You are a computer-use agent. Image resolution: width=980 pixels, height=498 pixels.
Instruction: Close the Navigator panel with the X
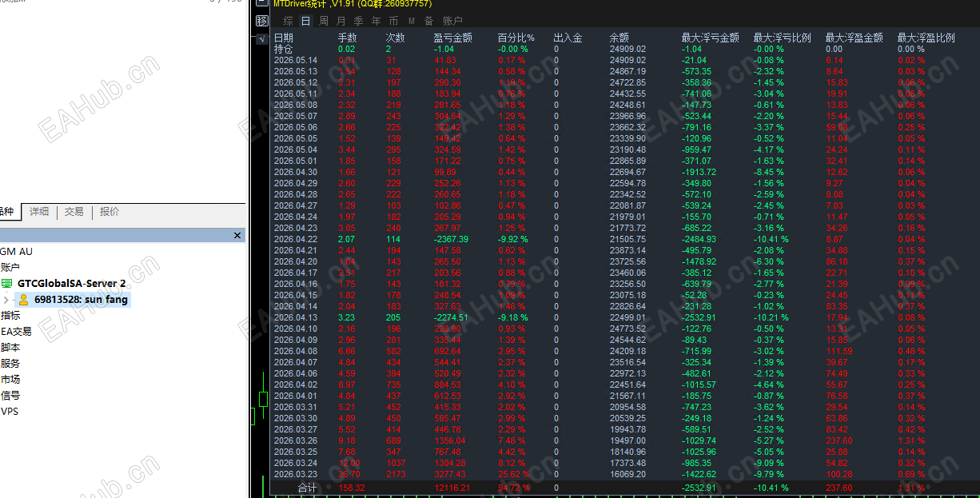[237, 236]
